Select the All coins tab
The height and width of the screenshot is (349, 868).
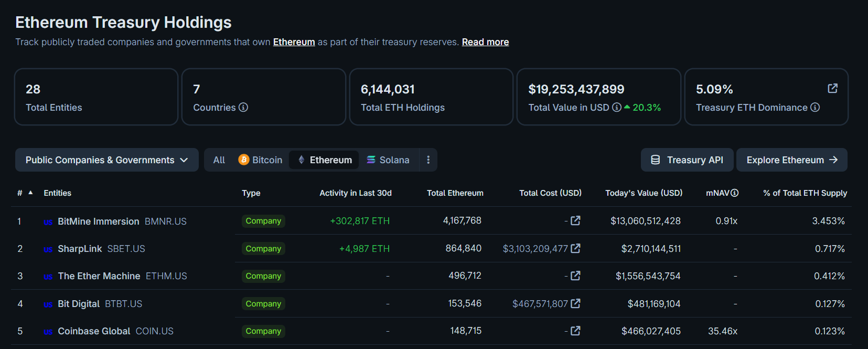coord(219,160)
